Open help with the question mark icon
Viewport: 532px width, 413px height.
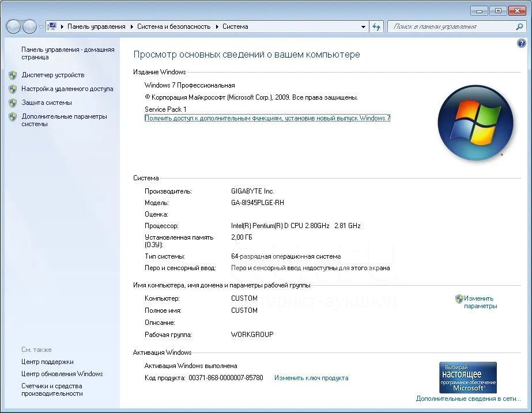coord(522,43)
